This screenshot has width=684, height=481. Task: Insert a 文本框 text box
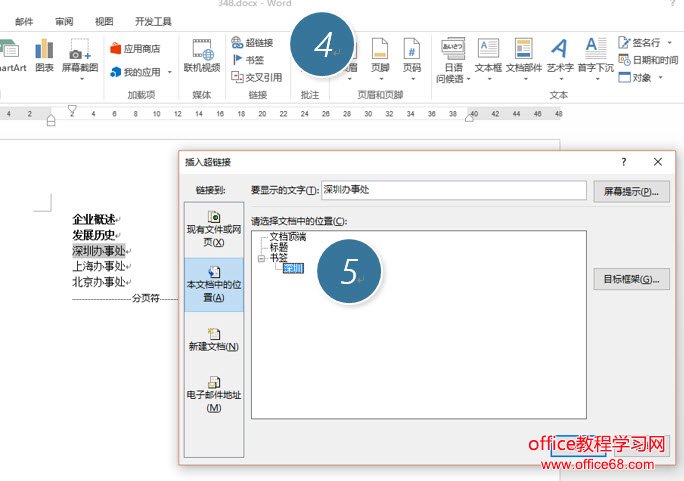point(488,56)
